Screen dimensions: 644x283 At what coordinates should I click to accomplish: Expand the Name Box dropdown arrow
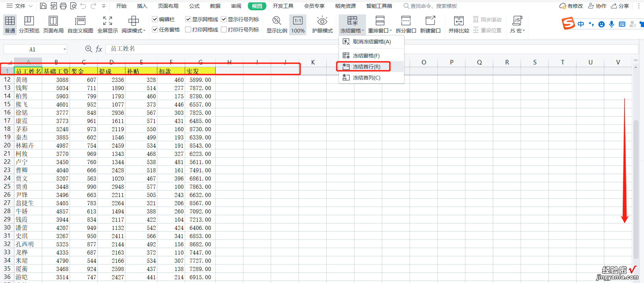coord(64,49)
